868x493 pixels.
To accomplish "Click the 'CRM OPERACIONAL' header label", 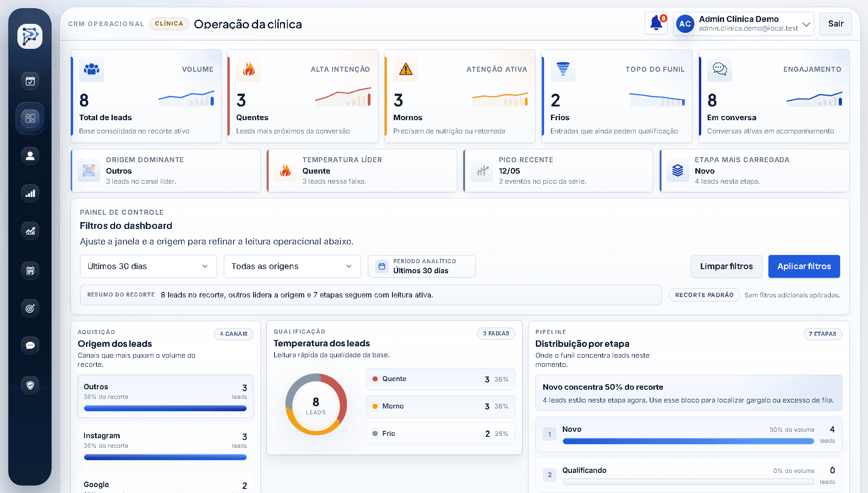I will [106, 24].
